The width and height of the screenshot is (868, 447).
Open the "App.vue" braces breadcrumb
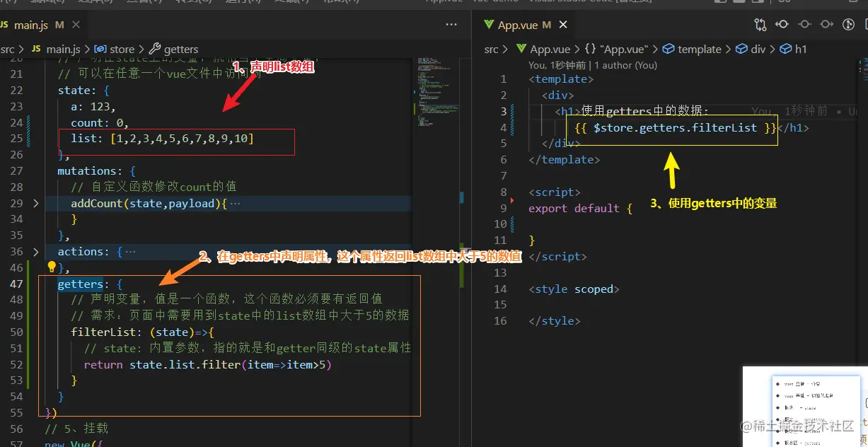pos(617,49)
